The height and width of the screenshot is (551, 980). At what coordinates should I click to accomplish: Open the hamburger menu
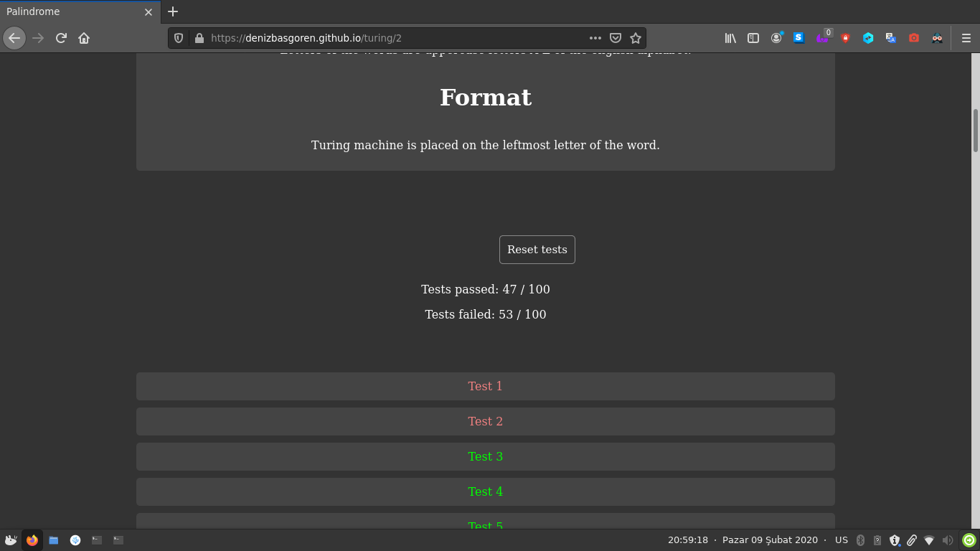click(966, 38)
